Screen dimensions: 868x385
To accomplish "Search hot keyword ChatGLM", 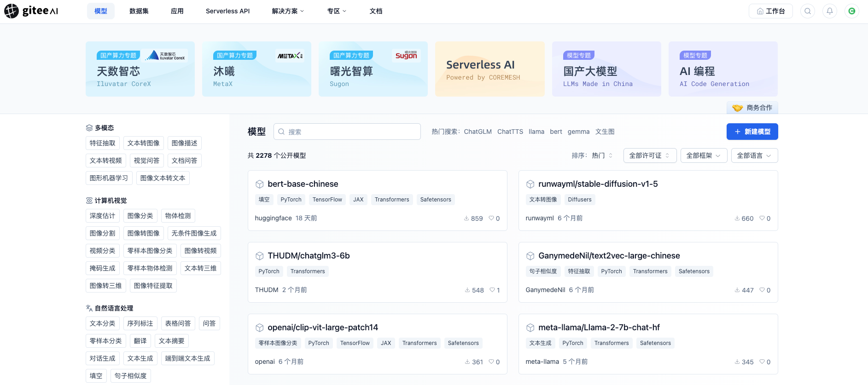I will [x=478, y=132].
